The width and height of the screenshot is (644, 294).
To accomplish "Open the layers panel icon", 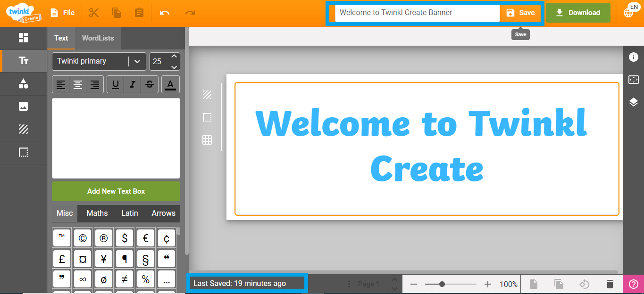I will 634,102.
